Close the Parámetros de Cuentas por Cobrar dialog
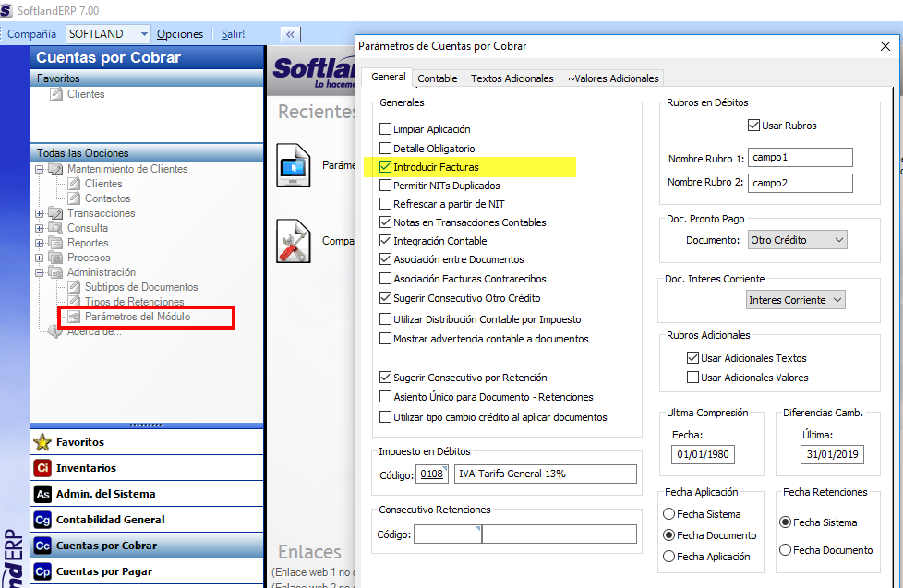The image size is (903, 588). (885, 46)
